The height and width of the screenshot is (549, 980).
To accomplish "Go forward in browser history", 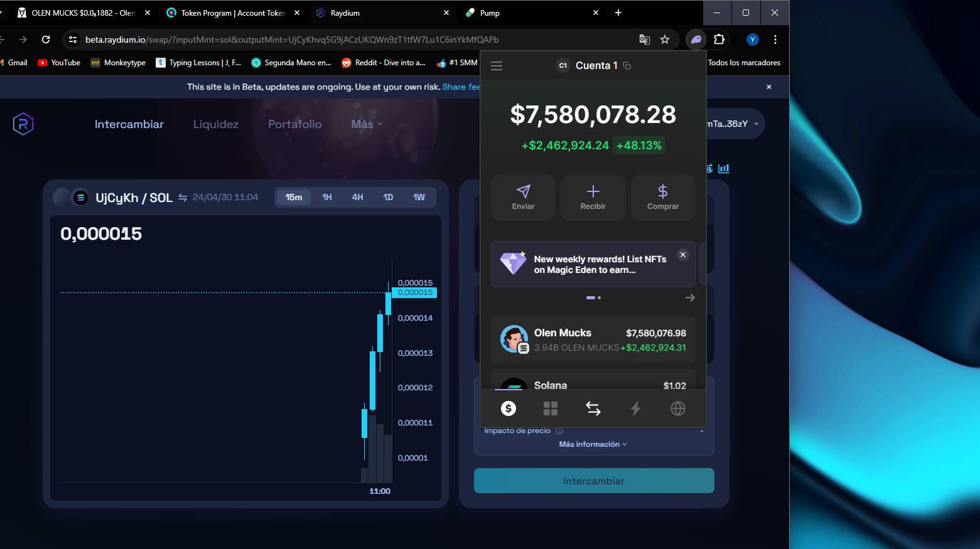I will [23, 40].
